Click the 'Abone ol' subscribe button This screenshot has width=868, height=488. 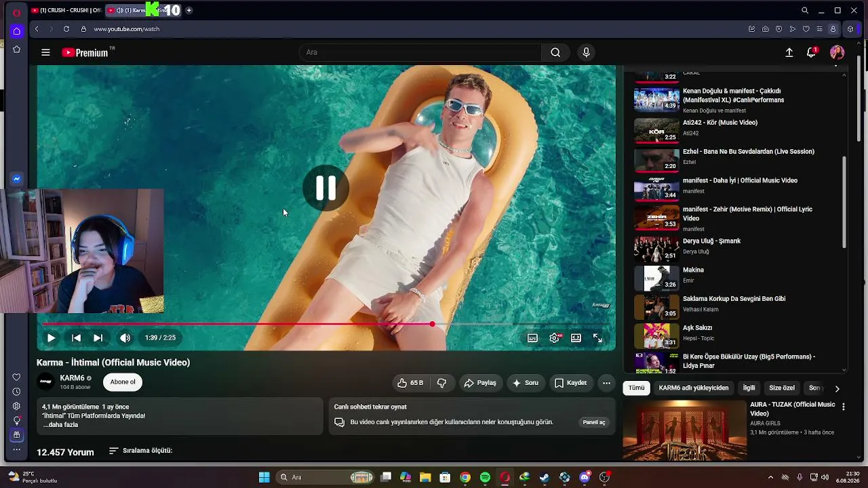(x=123, y=382)
